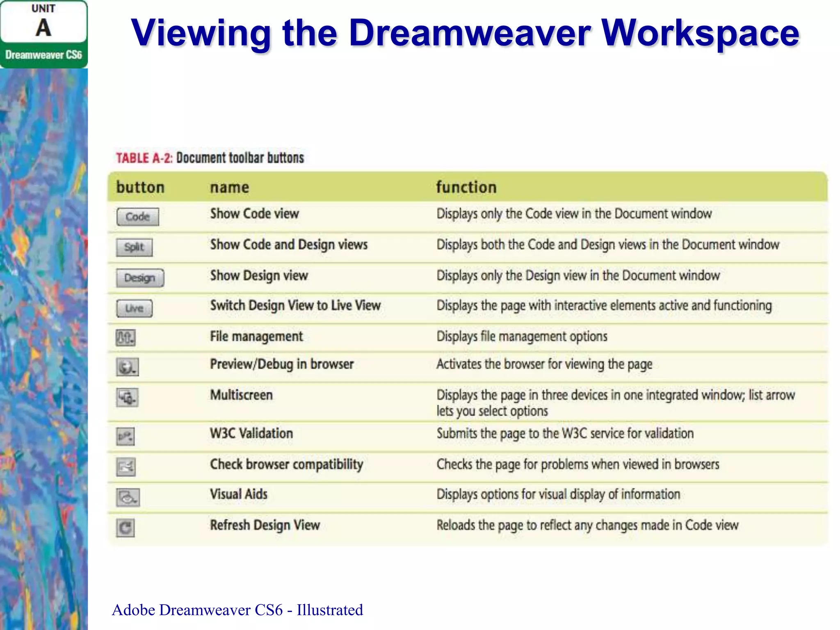The width and height of the screenshot is (840, 630).
Task: Click 'Activates the browser for viewing' description
Action: click(544, 364)
